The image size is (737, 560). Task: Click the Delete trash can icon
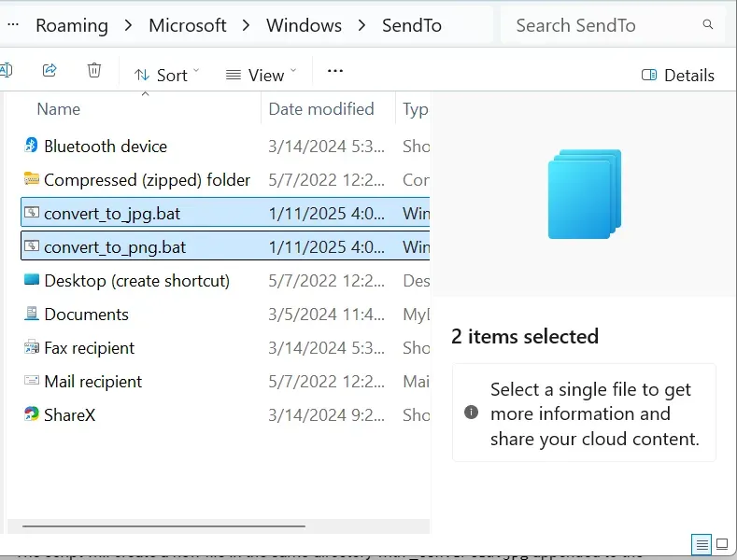94,71
